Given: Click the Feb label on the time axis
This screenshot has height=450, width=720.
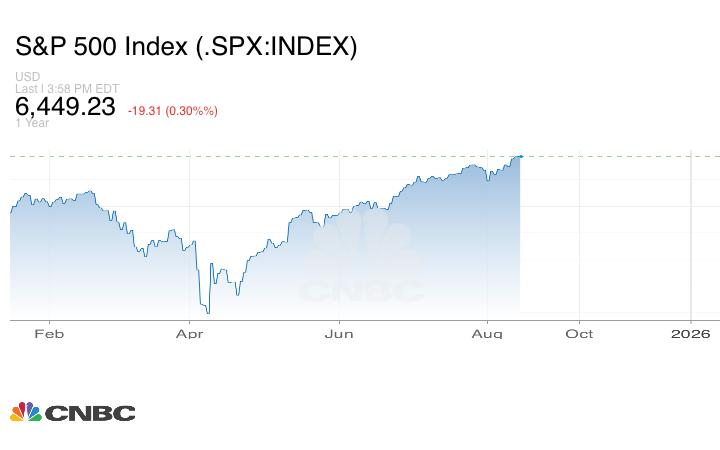Looking at the screenshot, I should pyautogui.click(x=49, y=334).
